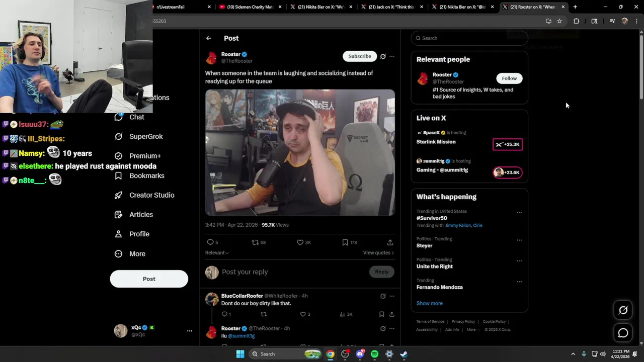
Task: Open more options for Unite the Right trend
Action: [519, 261]
